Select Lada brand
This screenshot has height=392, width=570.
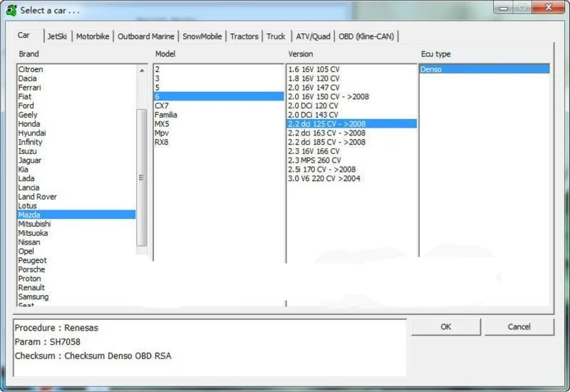point(76,178)
